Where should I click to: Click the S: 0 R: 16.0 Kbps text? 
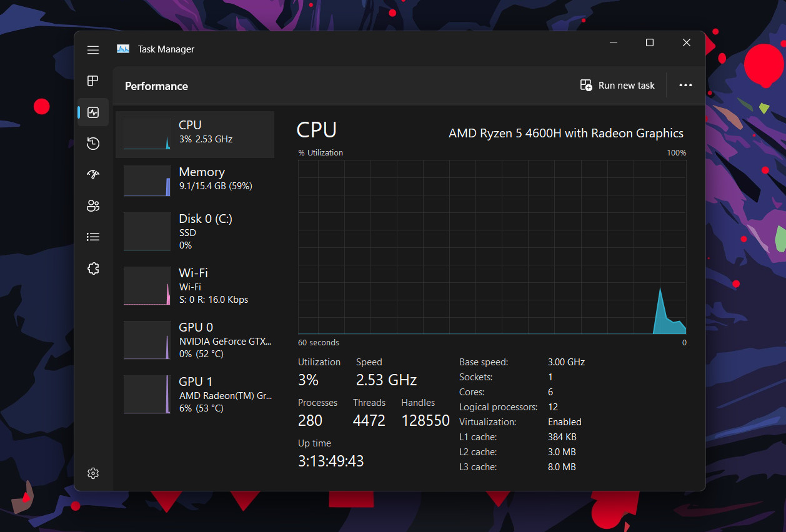(214, 300)
